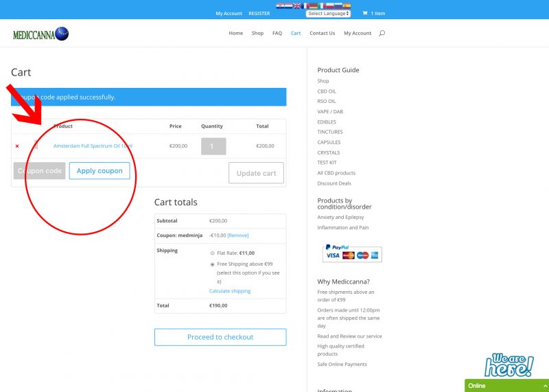Screen dimensions: 549x392
Task: Select the UK flag for English
Action: point(297,5)
